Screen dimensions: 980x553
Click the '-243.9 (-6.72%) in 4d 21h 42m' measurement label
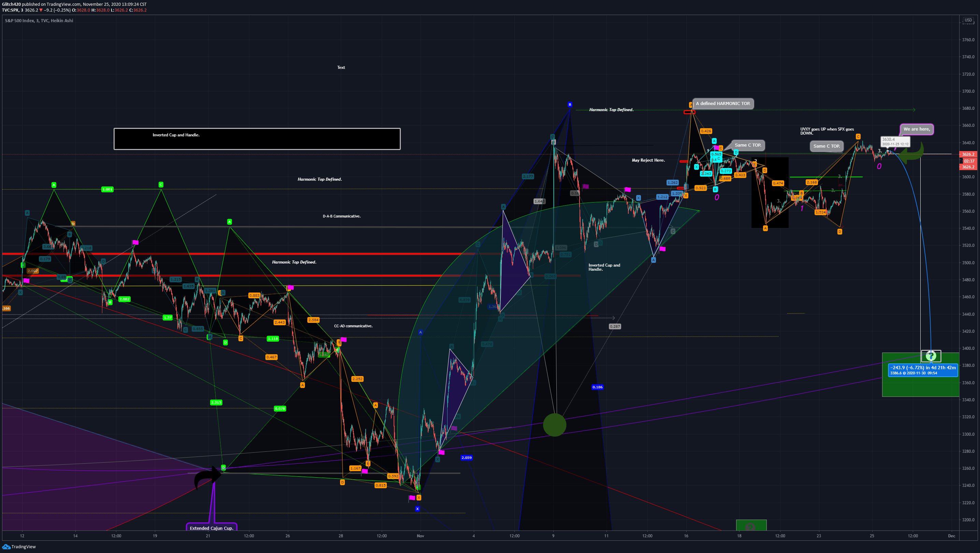923,370
